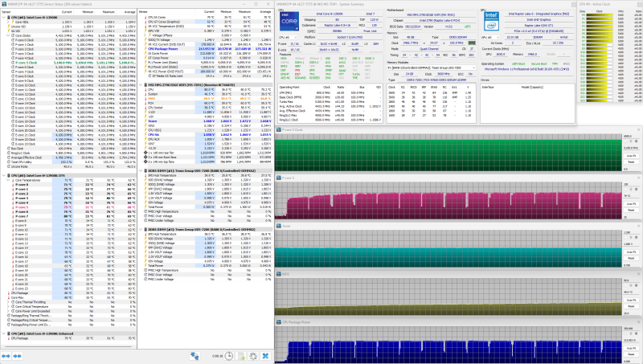This screenshot has width=643, height=364.
Task: Click the collapse columns arrows icon
Action: click(x=17, y=356)
